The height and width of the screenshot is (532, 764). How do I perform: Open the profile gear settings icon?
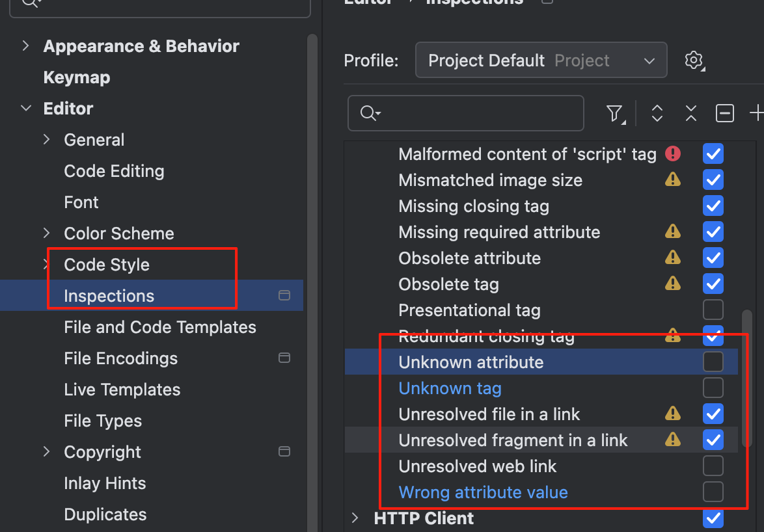point(694,60)
